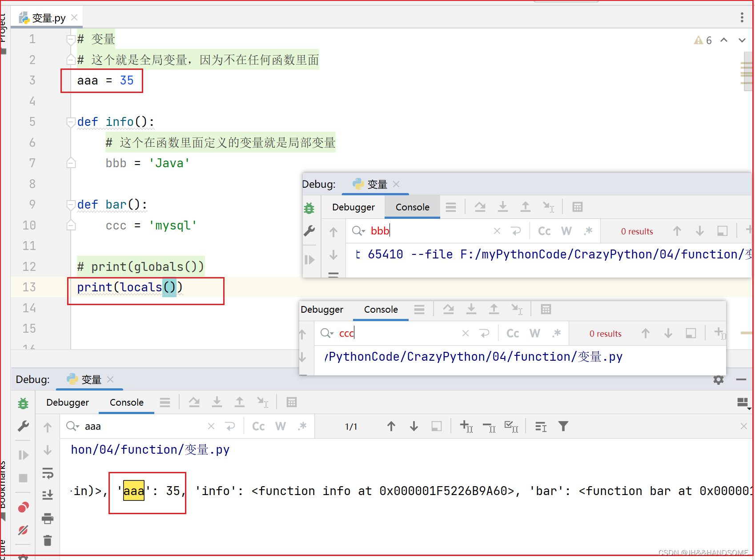The height and width of the screenshot is (560, 755).
Task: Select the Console tab in the bbb search panel
Action: 413,207
